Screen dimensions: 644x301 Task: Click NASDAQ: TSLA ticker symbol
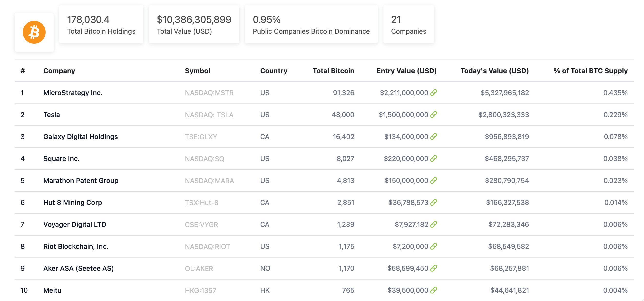coord(209,115)
